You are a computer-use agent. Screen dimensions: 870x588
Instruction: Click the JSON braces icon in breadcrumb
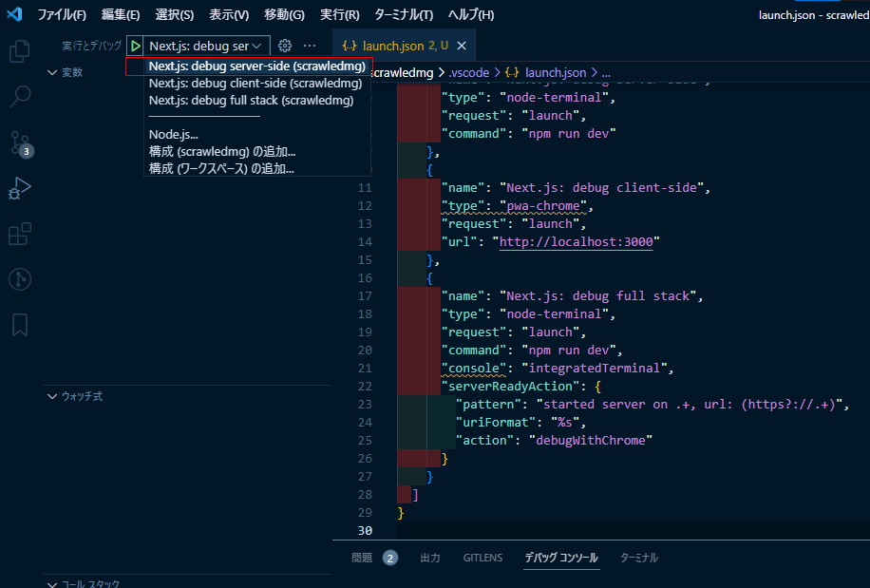[512, 72]
